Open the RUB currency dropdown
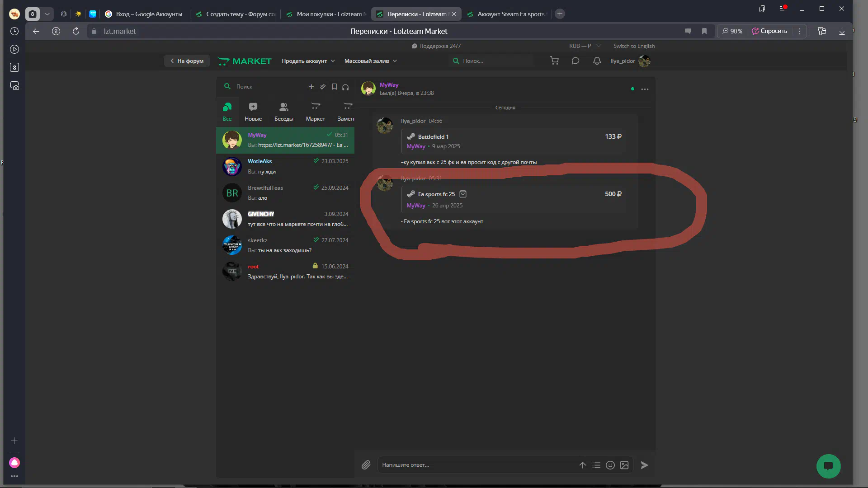Viewport: 868px width, 488px height. click(x=585, y=46)
